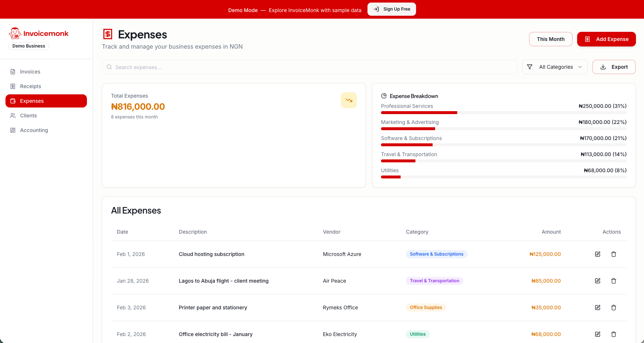Go to Receipts in the sidebar
Screen dimensions: 644x343
(46, 86)
